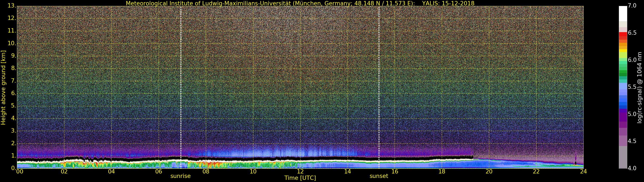Click the '7.' height tick label

13,81
